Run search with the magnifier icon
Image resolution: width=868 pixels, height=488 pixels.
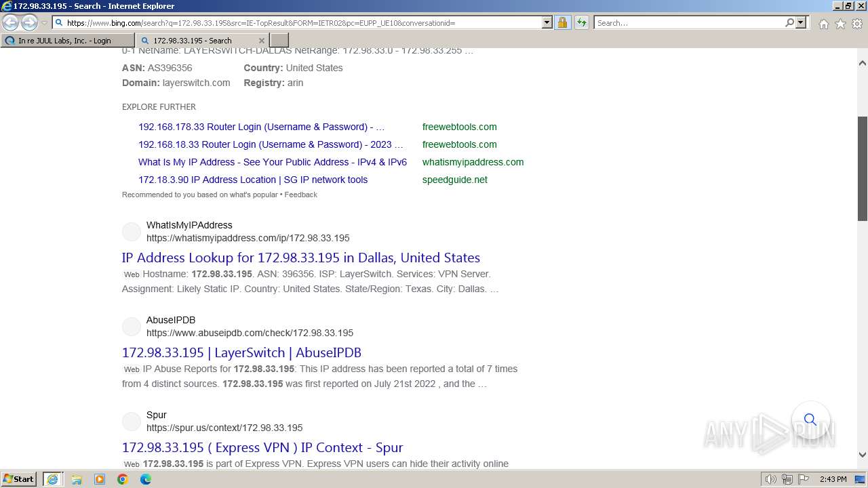point(789,22)
